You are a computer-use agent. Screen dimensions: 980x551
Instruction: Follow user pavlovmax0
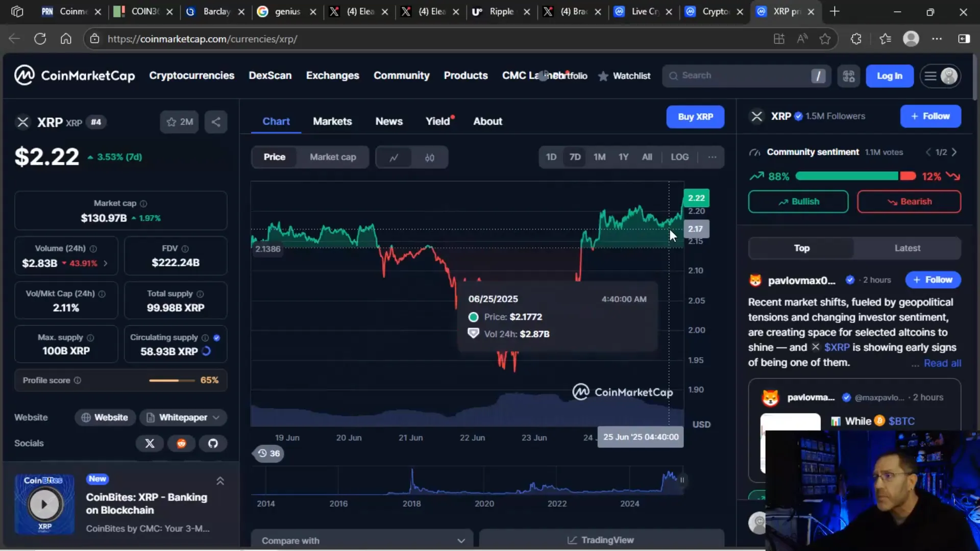[x=933, y=280]
